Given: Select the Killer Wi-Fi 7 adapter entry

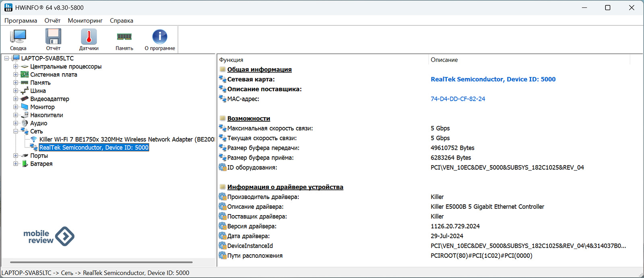Looking at the screenshot, I should click(127, 139).
